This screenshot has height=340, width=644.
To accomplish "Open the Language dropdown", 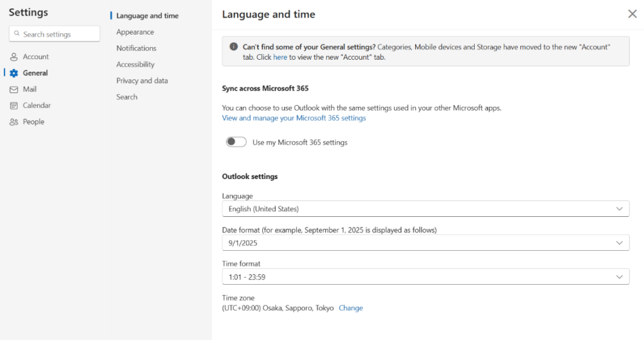I will tap(426, 209).
